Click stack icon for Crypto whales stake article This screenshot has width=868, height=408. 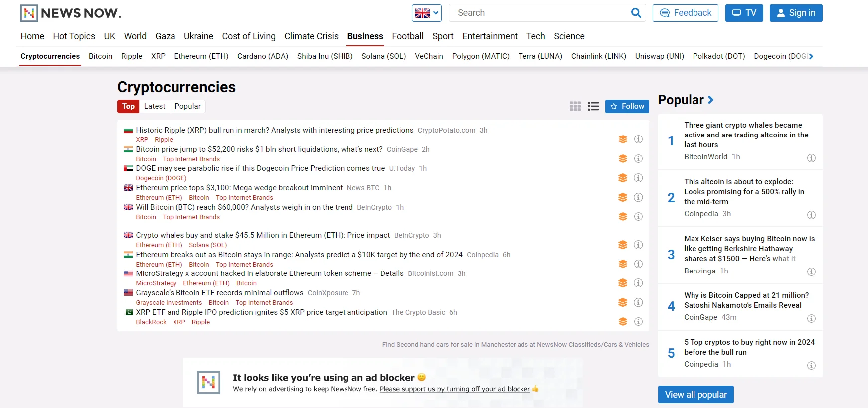point(623,245)
